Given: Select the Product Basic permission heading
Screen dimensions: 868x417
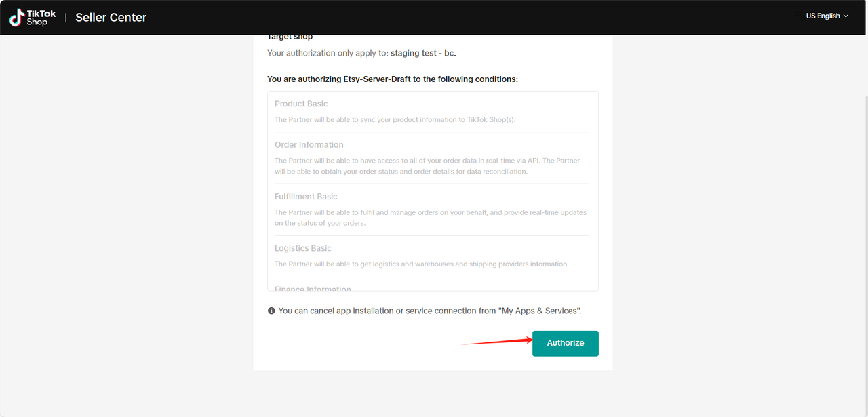Looking at the screenshot, I should click(301, 104).
